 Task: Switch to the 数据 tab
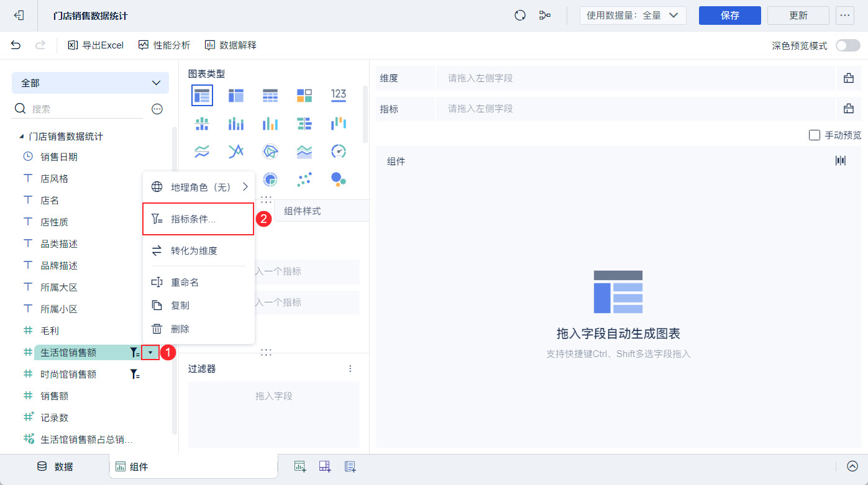[x=55, y=467]
